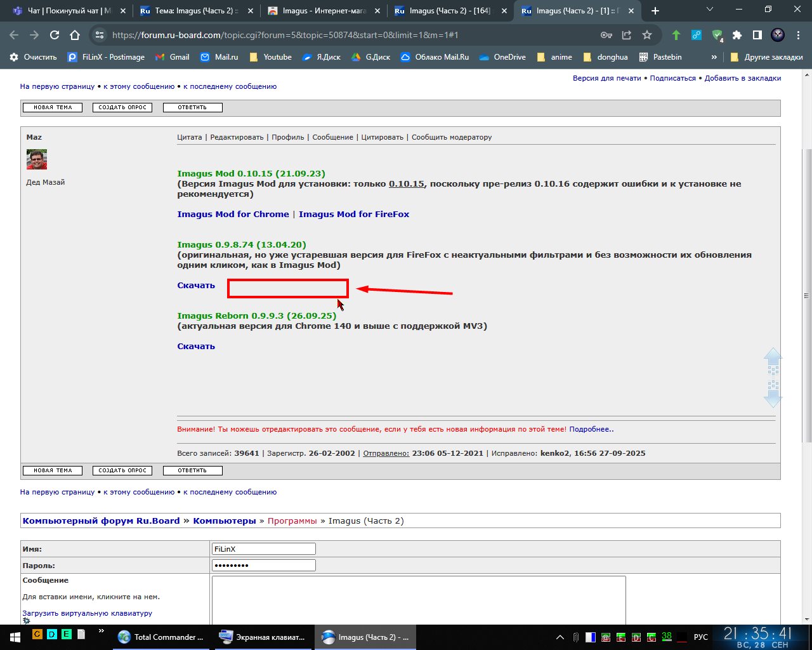The image size is (812, 650).
Task: Click the share page icon in address bar
Action: tap(626, 35)
